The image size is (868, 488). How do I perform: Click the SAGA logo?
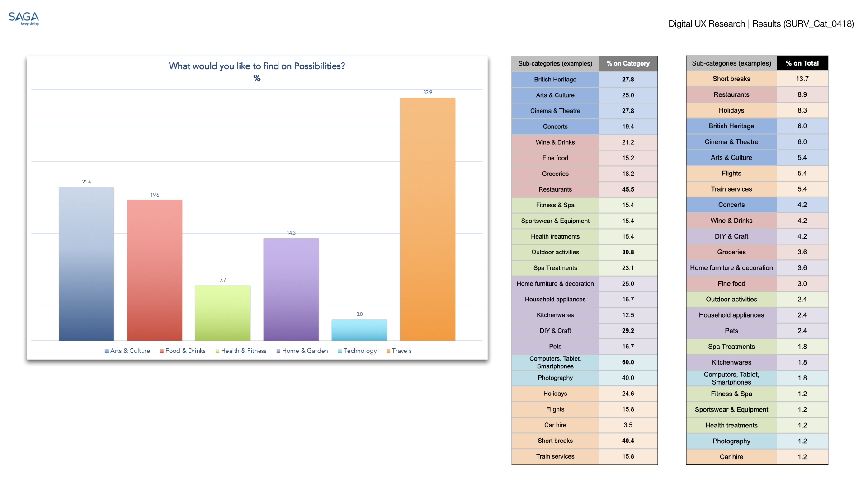pos(24,18)
